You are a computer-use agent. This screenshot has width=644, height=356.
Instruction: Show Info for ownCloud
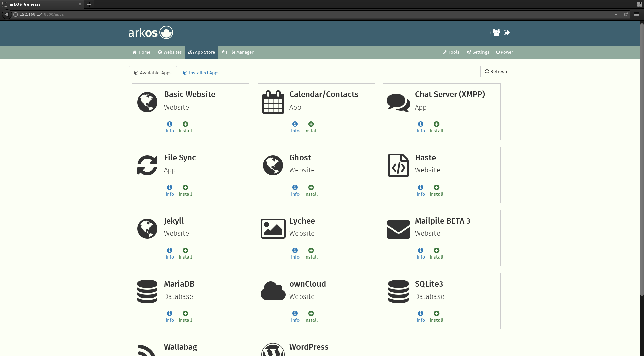point(295,317)
